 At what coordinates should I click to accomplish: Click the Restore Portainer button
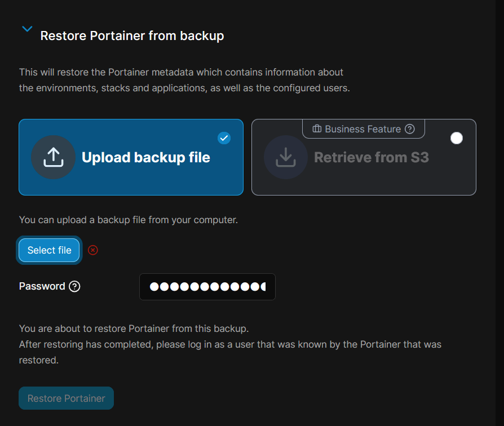(67, 398)
